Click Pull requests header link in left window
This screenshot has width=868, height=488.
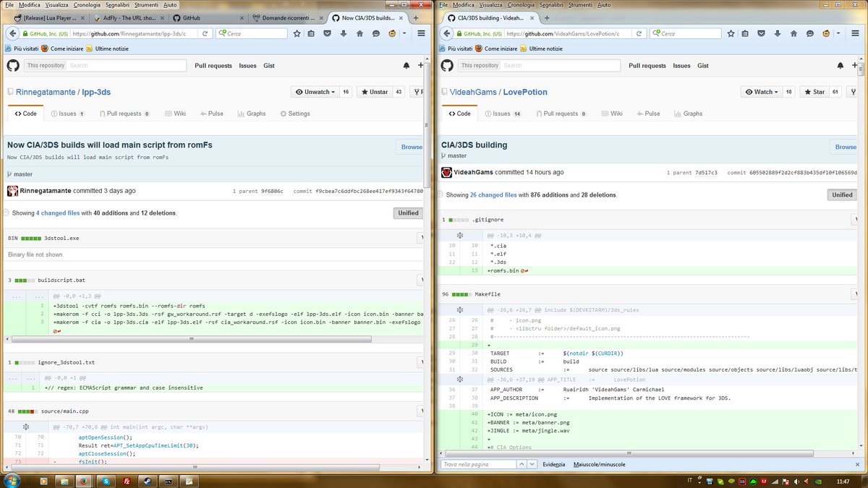pyautogui.click(x=213, y=66)
